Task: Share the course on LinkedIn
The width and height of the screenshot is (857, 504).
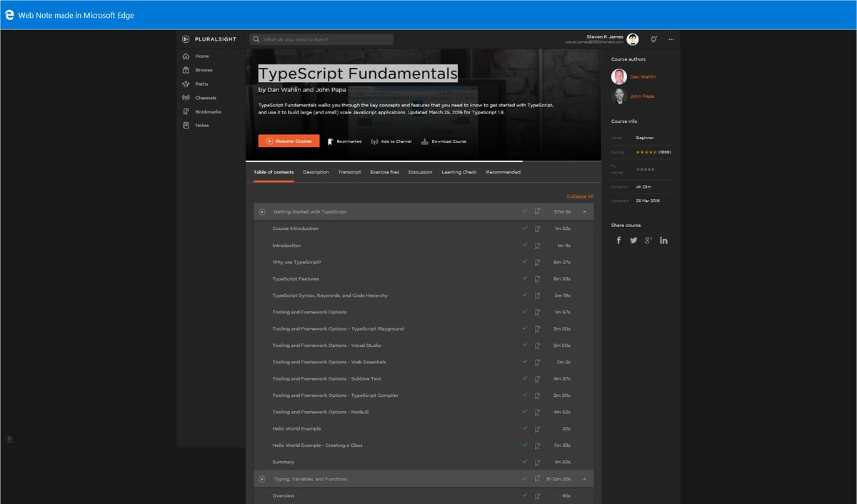Action: pos(663,240)
